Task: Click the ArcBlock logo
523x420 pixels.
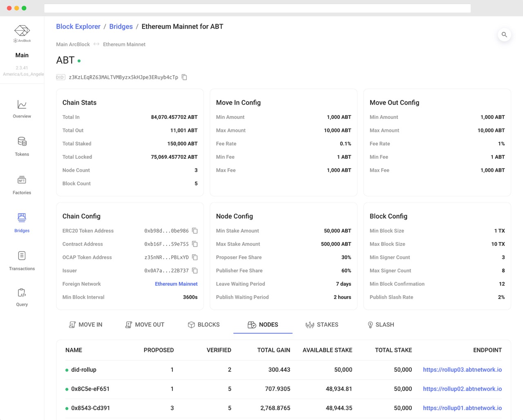Action: point(22,33)
